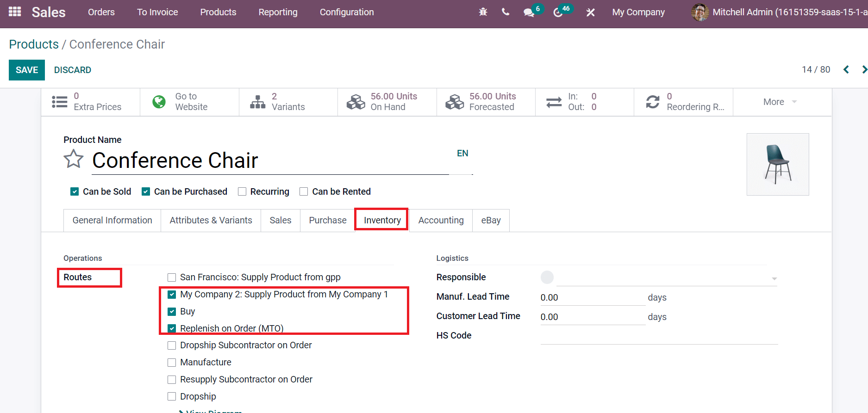Open the phone/VoIP icon
Screen dimensions: 868x413
tap(506, 12)
